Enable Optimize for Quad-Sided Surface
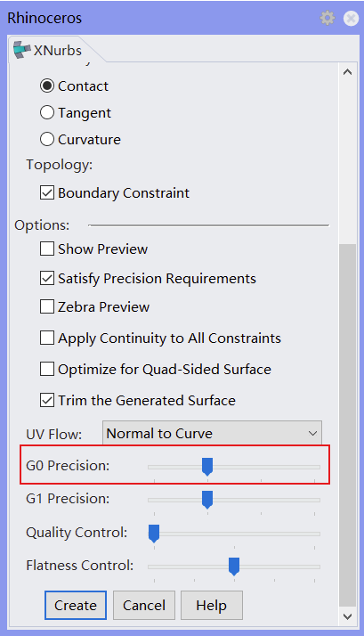This screenshot has width=364, height=636. 47,369
